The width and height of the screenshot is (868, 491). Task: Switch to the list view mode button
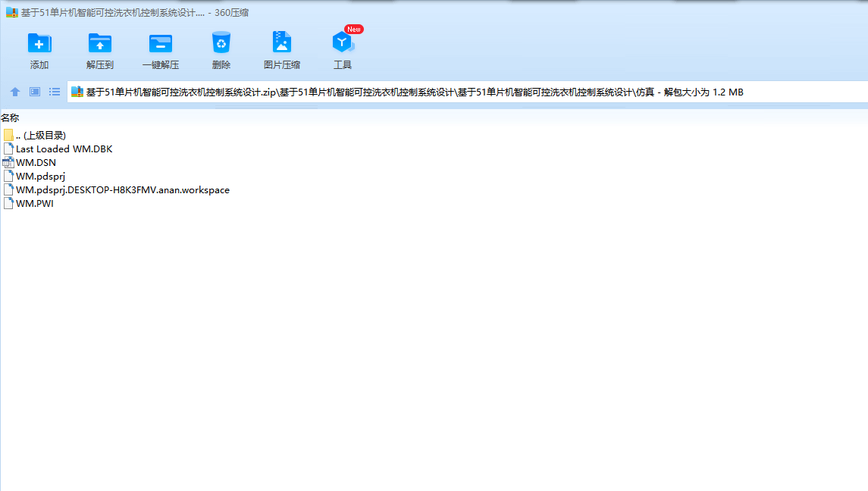(55, 92)
